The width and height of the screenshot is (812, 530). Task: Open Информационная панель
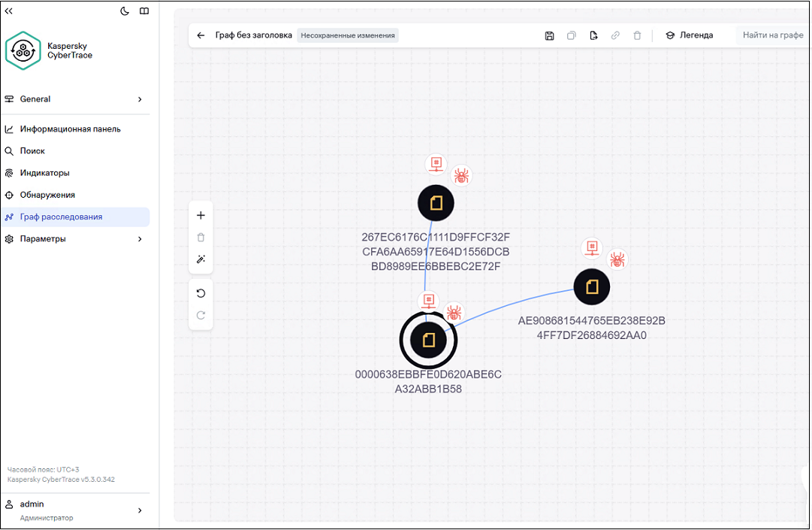point(75,129)
